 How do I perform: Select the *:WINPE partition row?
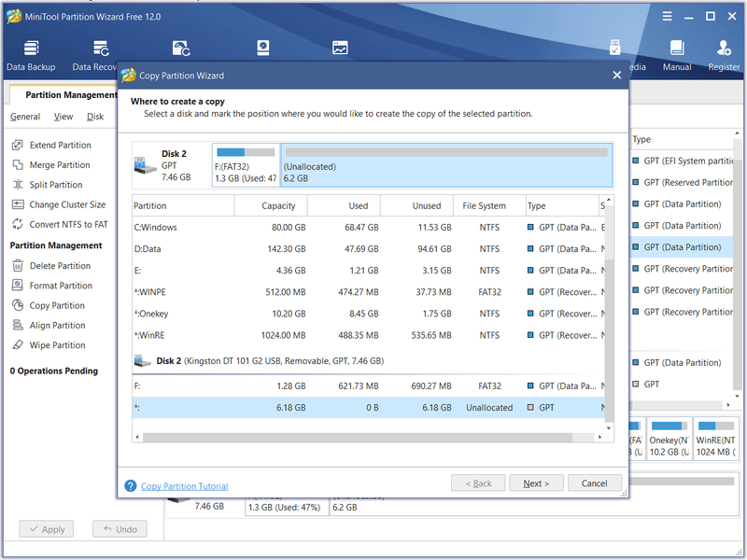[368, 292]
